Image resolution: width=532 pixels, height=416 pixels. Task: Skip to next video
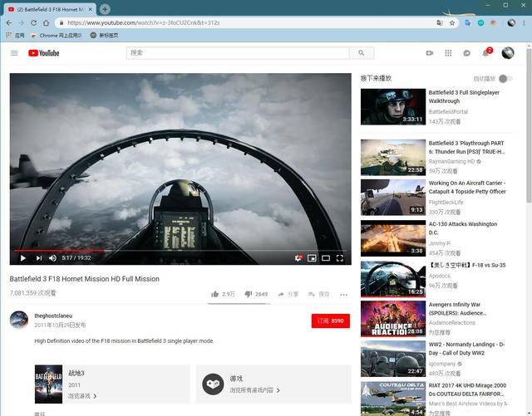(x=39, y=258)
